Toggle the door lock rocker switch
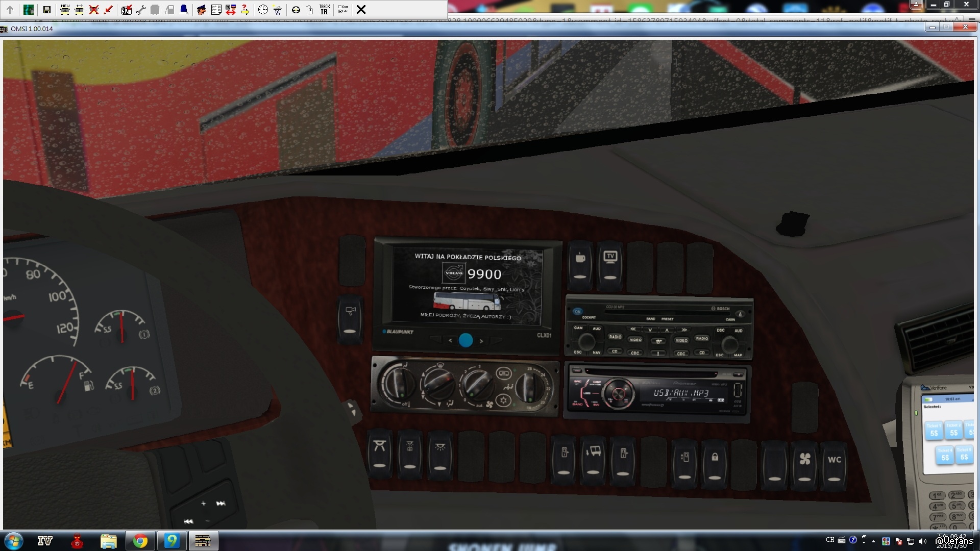This screenshot has height=551, width=980. 715,462
